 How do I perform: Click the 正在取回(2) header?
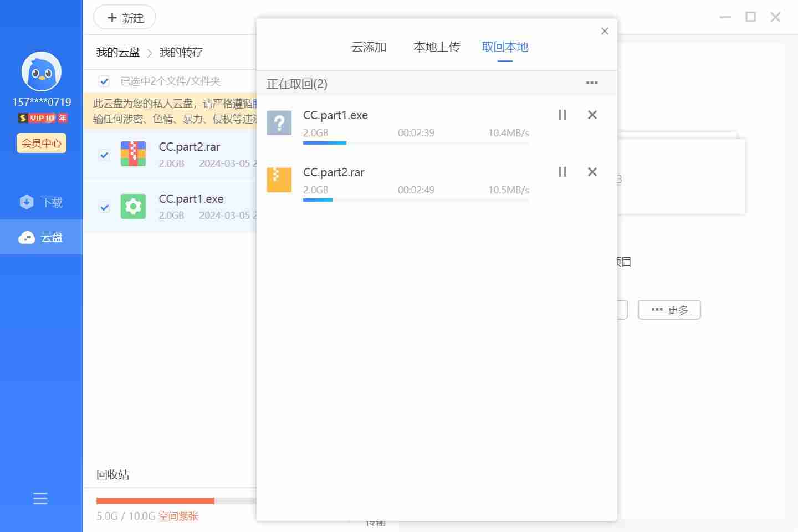point(297,84)
